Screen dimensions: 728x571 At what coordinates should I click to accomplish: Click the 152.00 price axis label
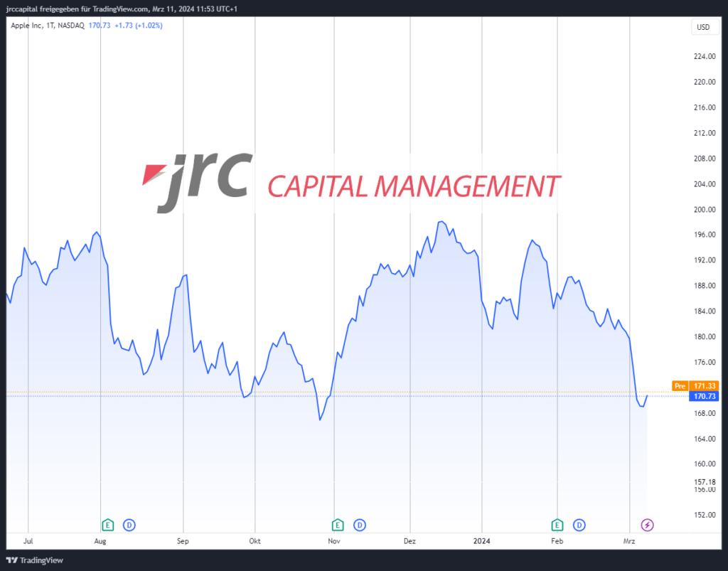(705, 515)
